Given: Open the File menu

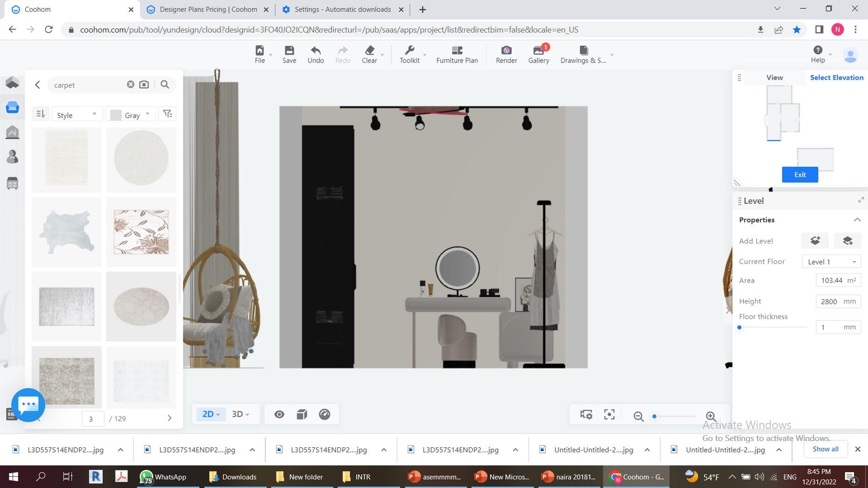Looking at the screenshot, I should click(x=260, y=54).
